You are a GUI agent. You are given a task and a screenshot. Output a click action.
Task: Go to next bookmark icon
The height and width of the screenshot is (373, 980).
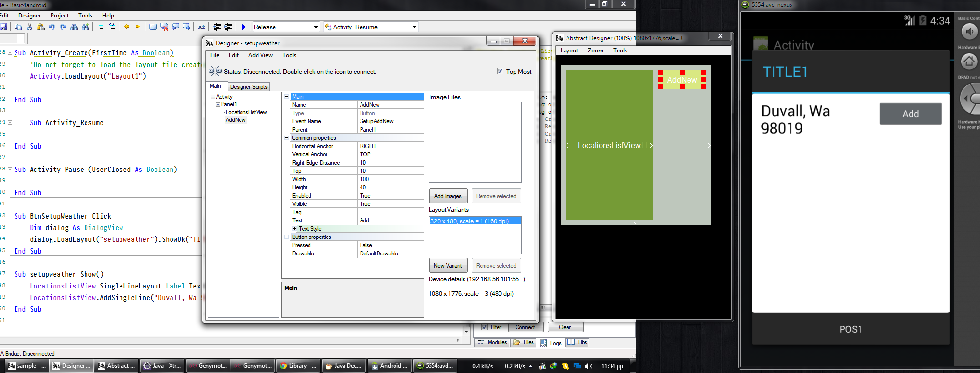[x=187, y=27]
